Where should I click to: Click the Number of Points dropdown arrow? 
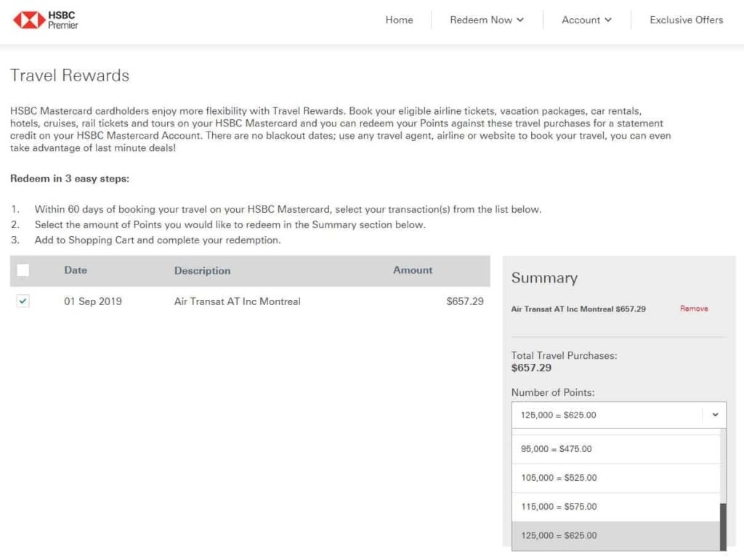714,415
